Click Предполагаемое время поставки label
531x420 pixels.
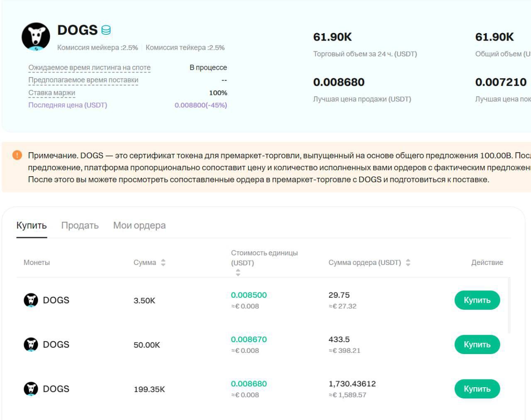click(83, 80)
